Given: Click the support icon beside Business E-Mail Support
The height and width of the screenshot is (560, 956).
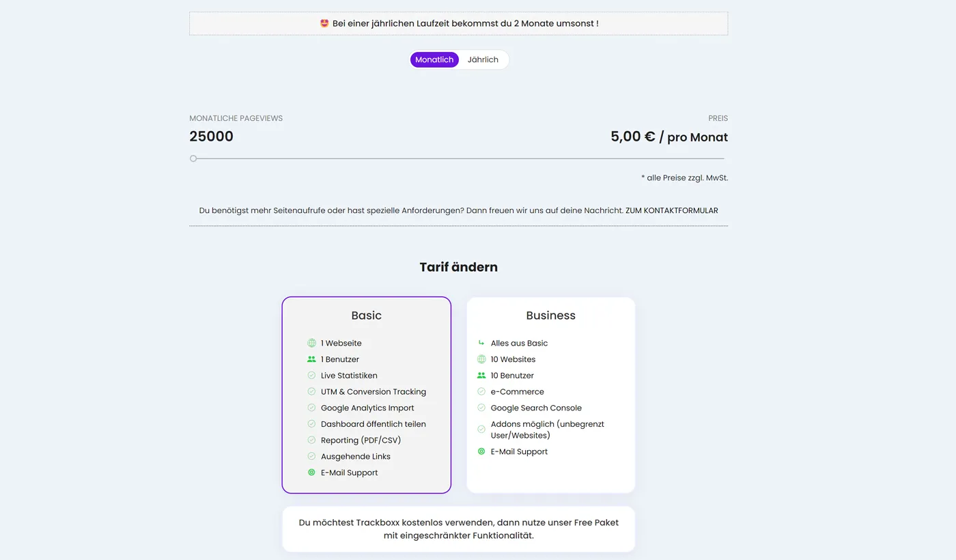Looking at the screenshot, I should pyautogui.click(x=481, y=451).
